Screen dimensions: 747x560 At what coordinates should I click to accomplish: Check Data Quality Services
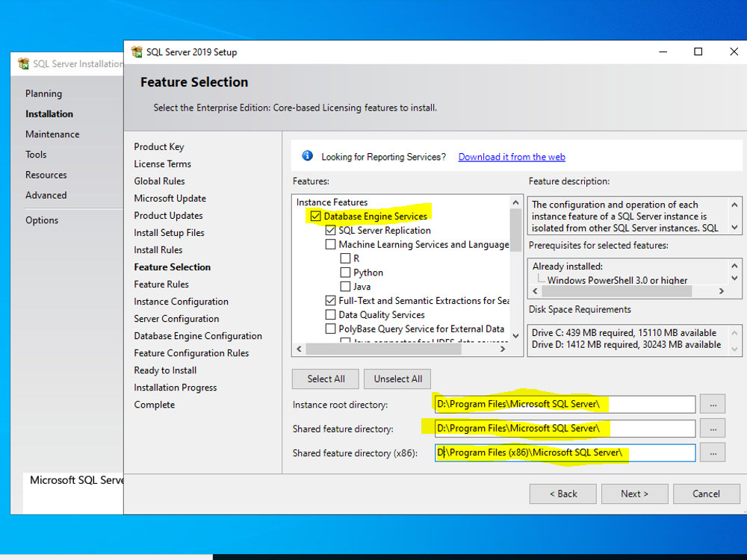click(330, 314)
